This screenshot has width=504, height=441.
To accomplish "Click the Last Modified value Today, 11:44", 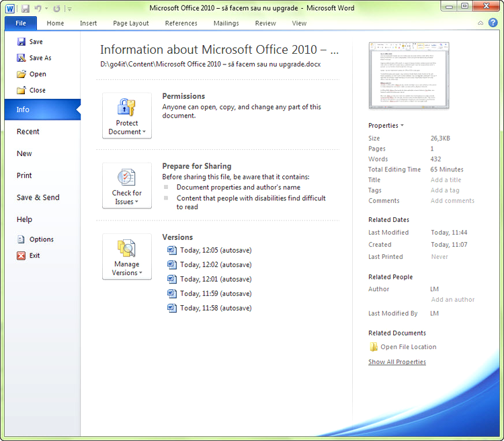I will point(449,233).
